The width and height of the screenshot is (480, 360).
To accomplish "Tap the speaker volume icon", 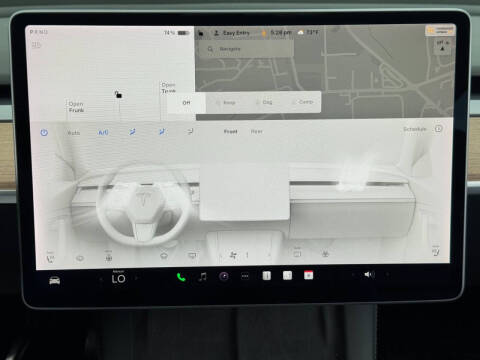I will tap(369, 274).
